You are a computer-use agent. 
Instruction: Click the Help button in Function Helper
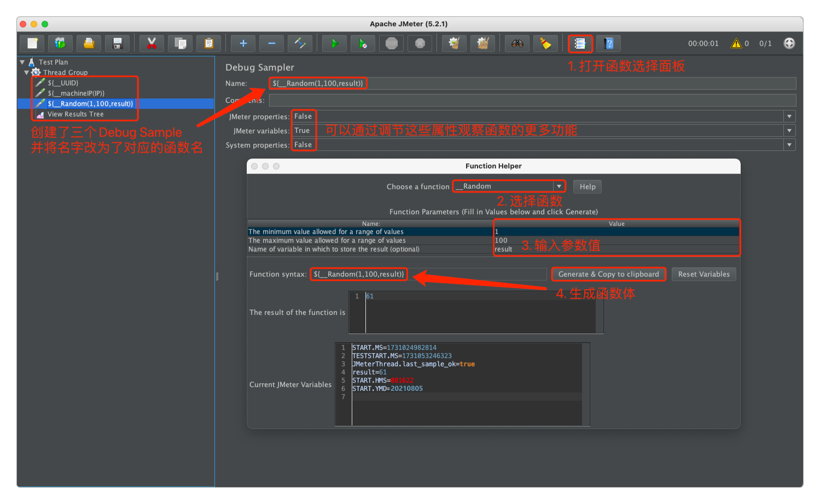click(588, 187)
